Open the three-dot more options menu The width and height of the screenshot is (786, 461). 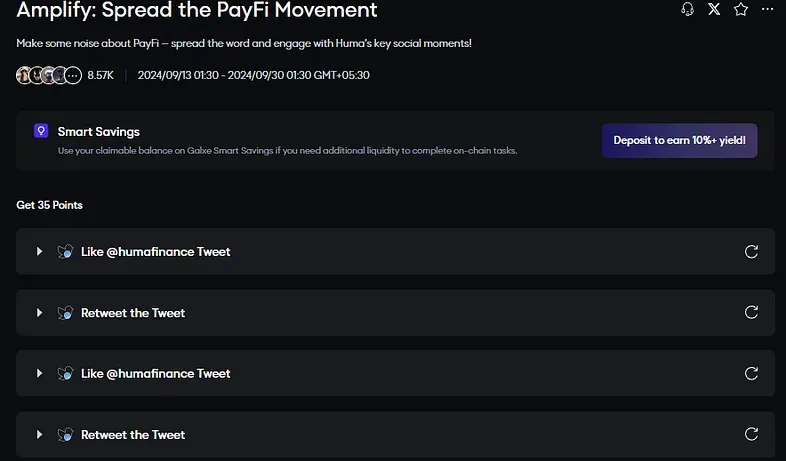767,9
